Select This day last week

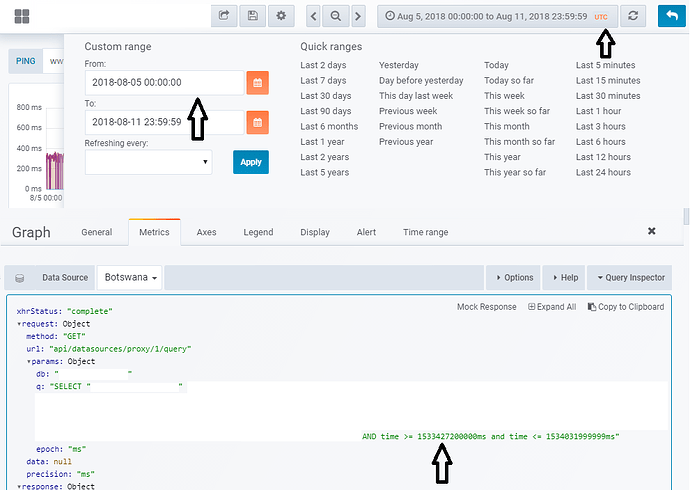pyautogui.click(x=416, y=96)
